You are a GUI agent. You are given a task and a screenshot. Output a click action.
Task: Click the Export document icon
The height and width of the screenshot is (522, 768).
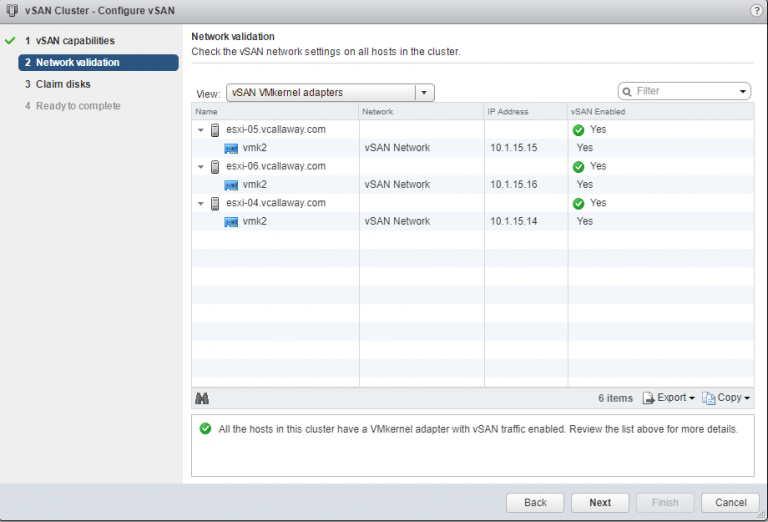click(648, 398)
